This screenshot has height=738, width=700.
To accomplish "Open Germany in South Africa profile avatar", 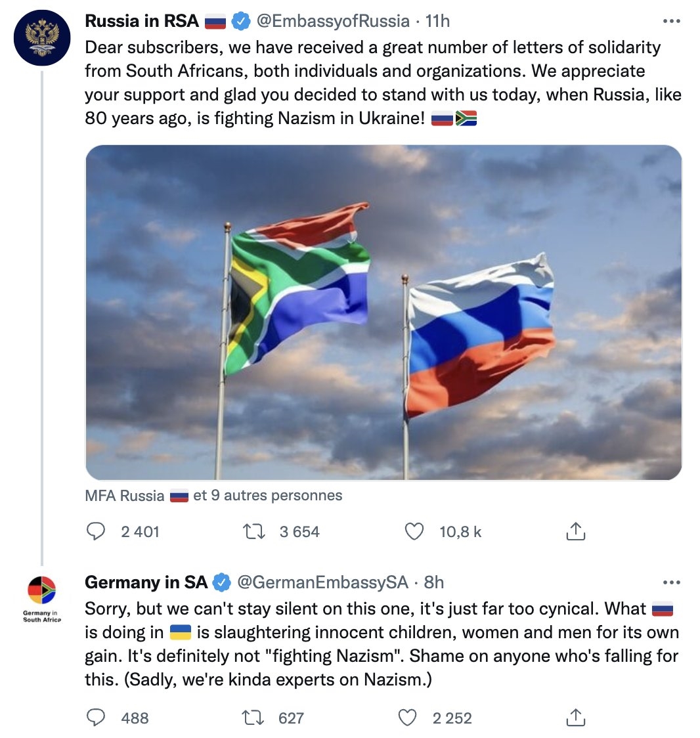I will point(42,590).
